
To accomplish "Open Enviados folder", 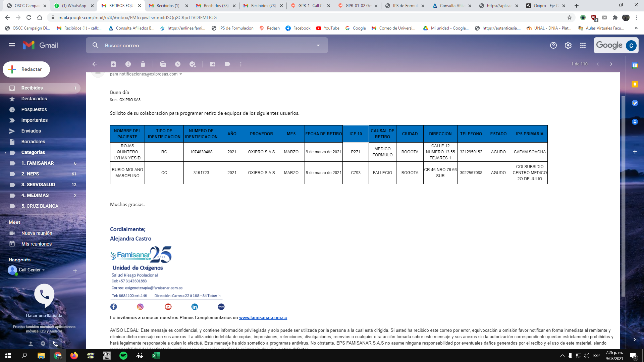I will click(40, 131).
